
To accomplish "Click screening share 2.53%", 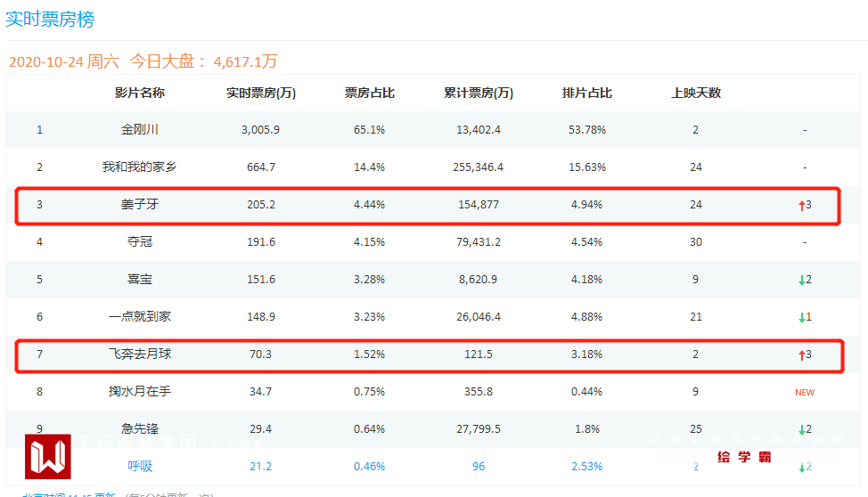I will click(x=586, y=466).
